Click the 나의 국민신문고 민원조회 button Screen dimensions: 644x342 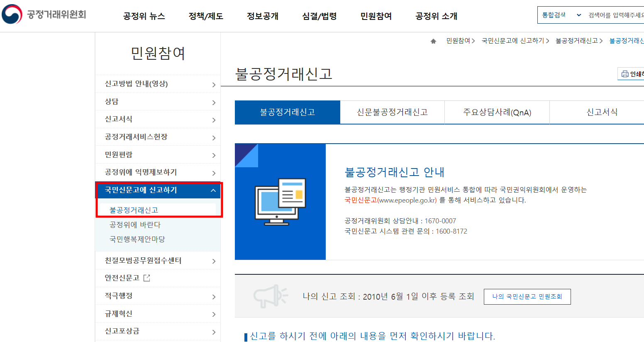point(527,296)
